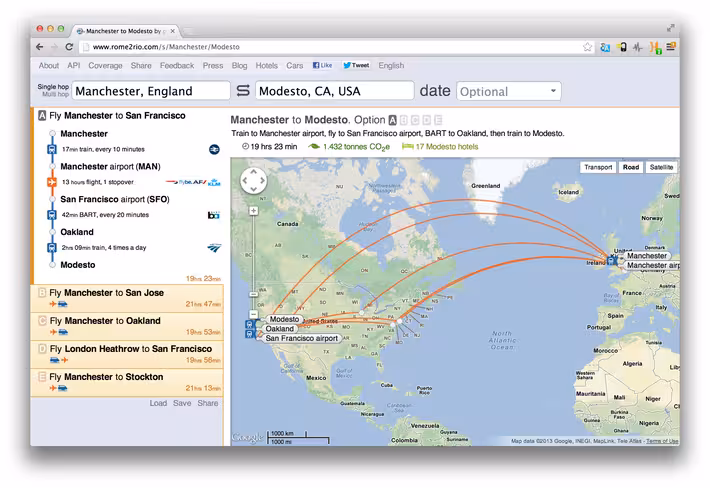Click the hotel bed icon
The height and width of the screenshot is (488, 710).
pos(408,146)
